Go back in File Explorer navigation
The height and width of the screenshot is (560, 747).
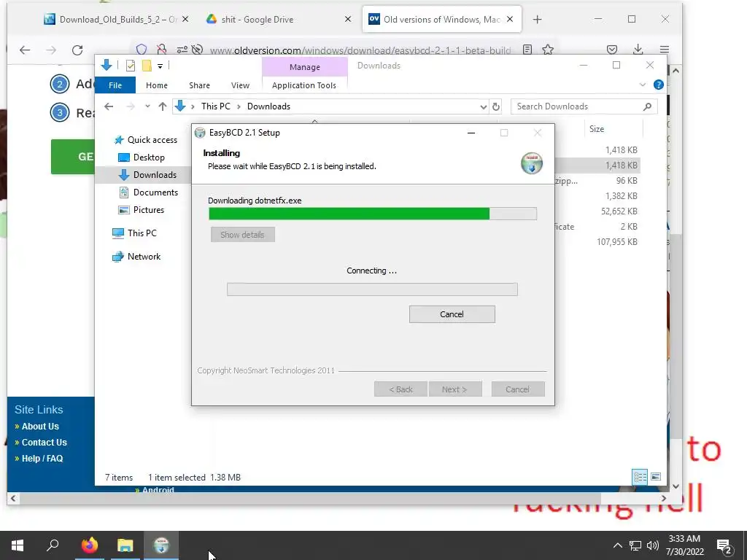109,106
